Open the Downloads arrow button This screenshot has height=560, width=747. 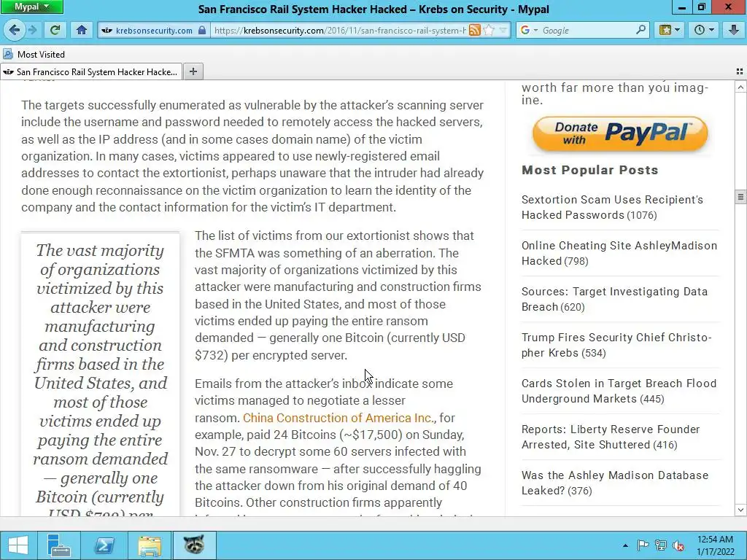[x=734, y=30]
